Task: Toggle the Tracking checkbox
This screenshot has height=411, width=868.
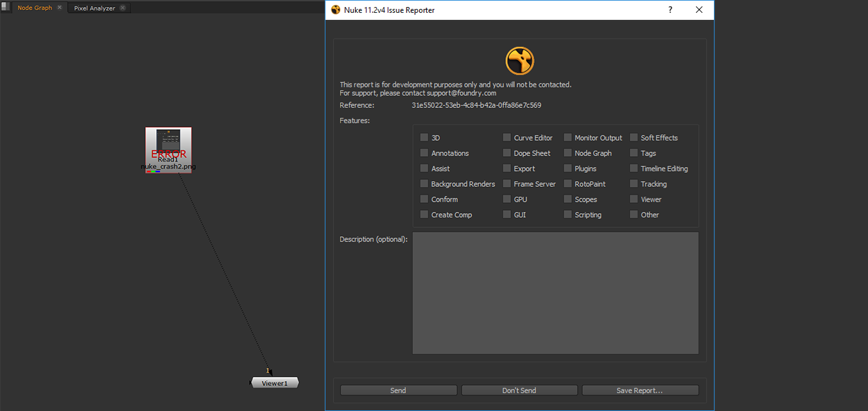Action: click(634, 184)
